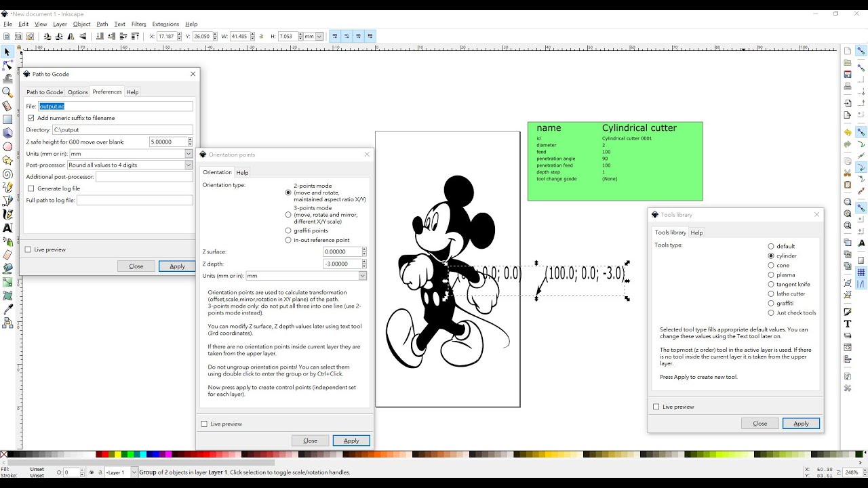Select the Eraser tool
The image size is (868, 488).
(x=7, y=255)
